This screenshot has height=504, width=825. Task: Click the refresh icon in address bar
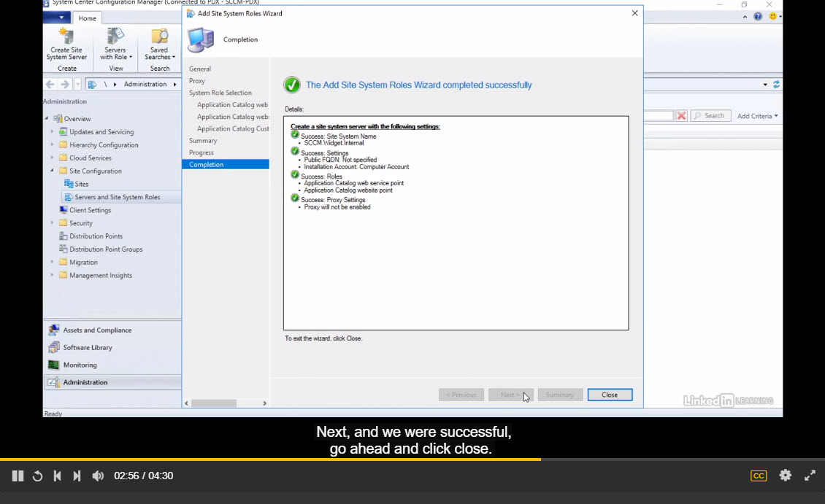[x=776, y=84]
